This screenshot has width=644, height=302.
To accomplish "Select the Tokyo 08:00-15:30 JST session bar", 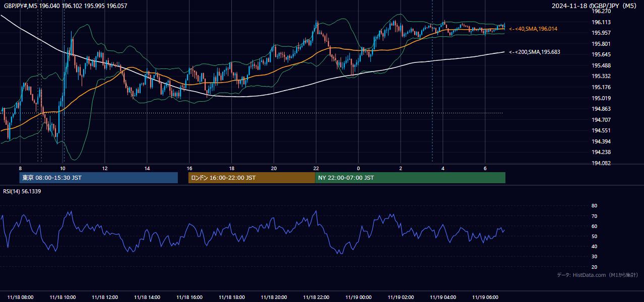I will pos(99,178).
